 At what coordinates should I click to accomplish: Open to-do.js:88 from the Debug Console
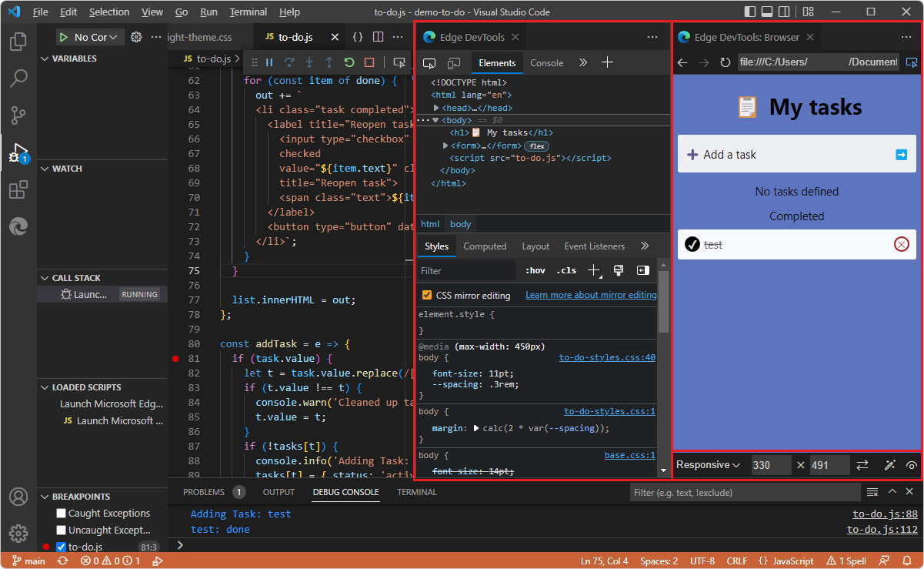885,514
